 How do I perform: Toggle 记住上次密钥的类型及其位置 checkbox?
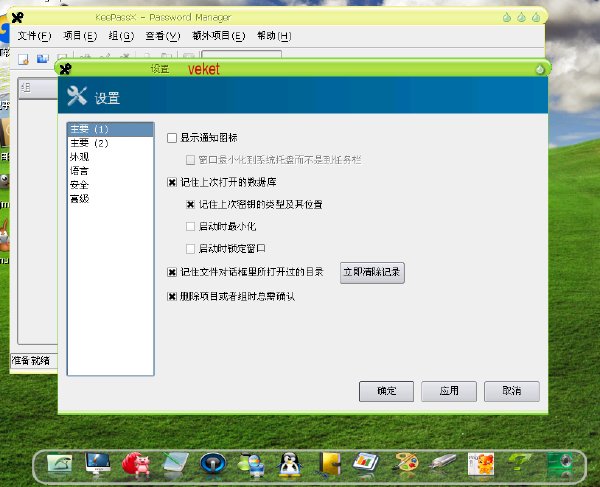pos(190,205)
